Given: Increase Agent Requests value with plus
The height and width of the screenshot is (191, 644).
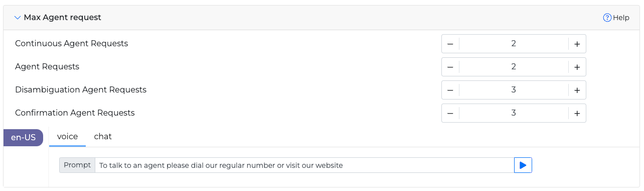Looking at the screenshot, I should click(x=577, y=67).
